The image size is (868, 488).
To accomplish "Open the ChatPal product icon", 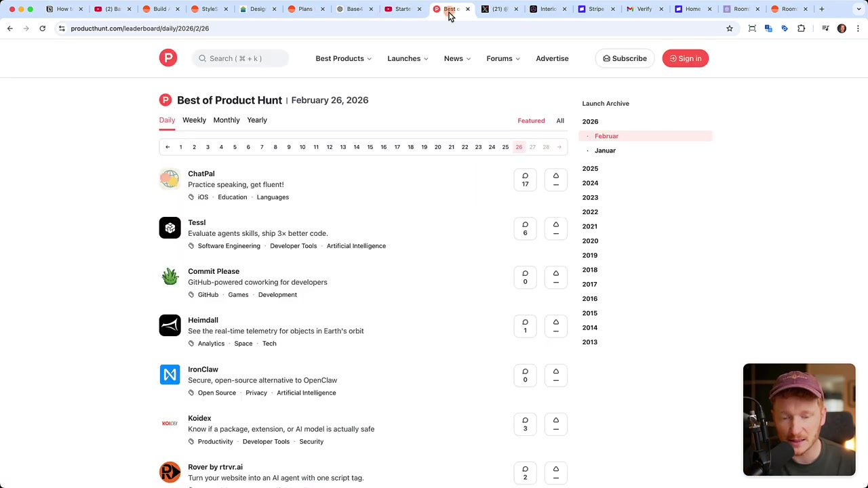I will [x=170, y=179].
